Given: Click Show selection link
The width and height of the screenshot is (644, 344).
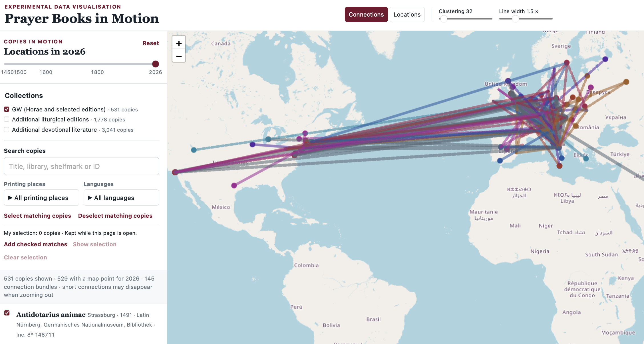Looking at the screenshot, I should [x=94, y=244].
